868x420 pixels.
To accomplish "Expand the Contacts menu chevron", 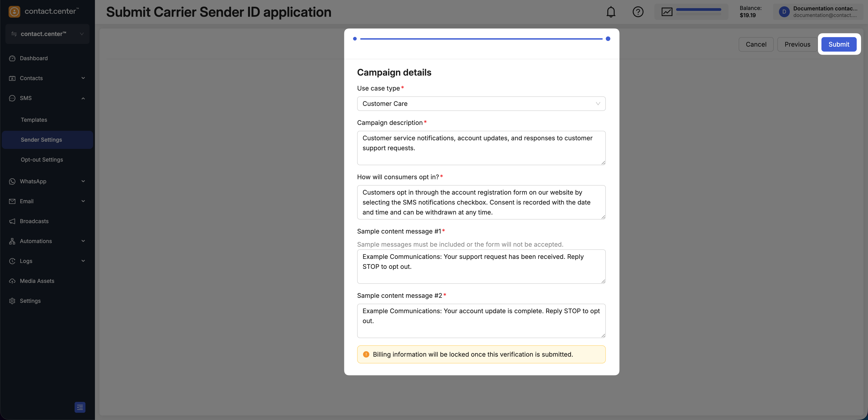I will [x=83, y=78].
